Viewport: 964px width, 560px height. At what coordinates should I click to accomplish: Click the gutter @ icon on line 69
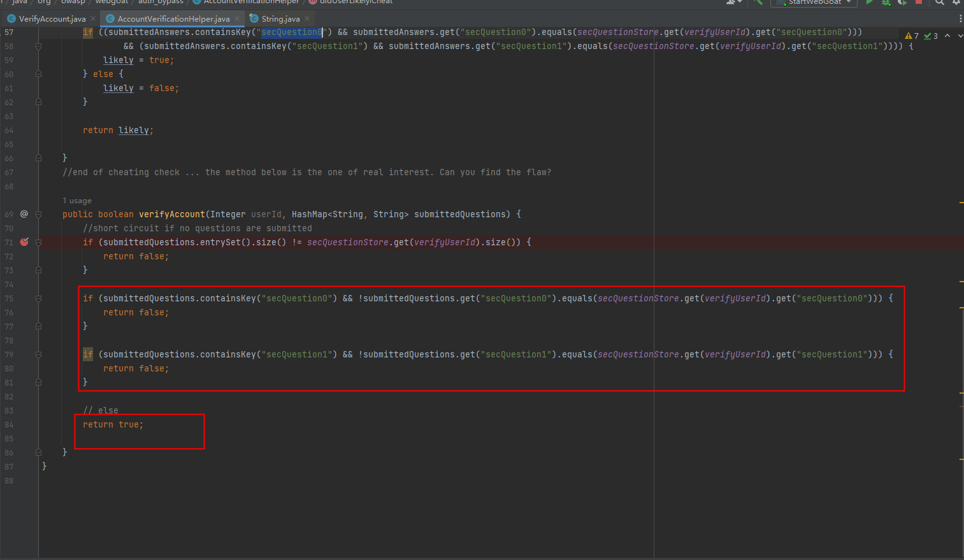coord(24,214)
